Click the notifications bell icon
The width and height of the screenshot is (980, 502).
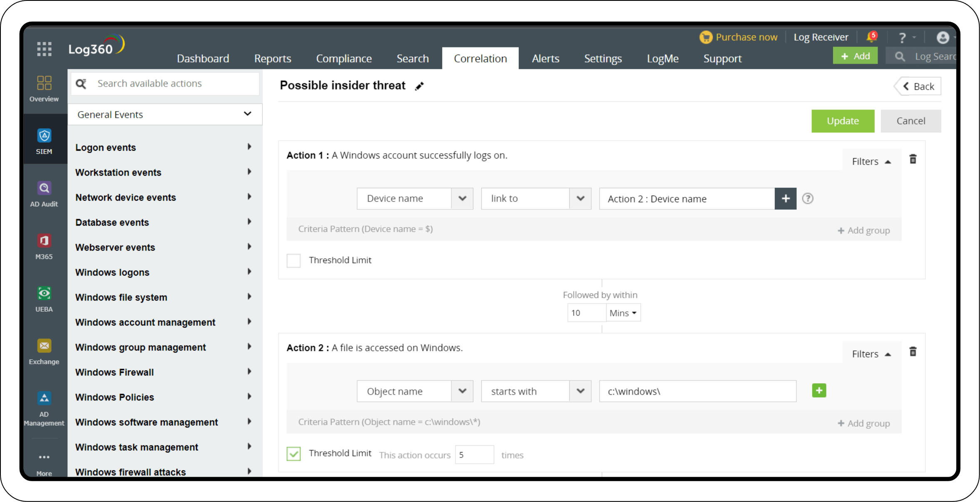(x=871, y=37)
